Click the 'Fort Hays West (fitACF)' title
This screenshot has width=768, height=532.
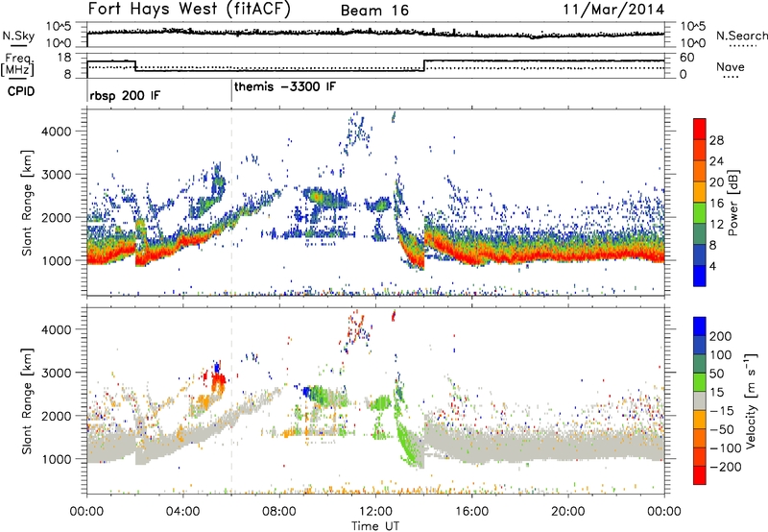coord(189,9)
